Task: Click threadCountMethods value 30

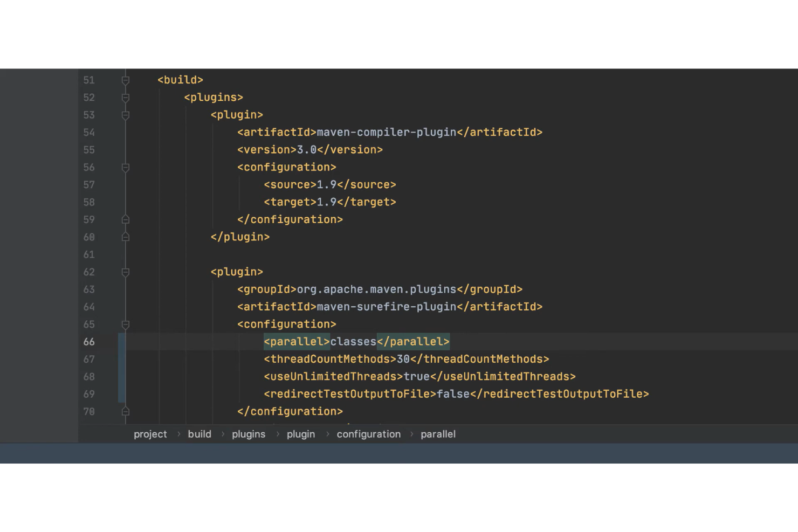Action: pyautogui.click(x=403, y=359)
